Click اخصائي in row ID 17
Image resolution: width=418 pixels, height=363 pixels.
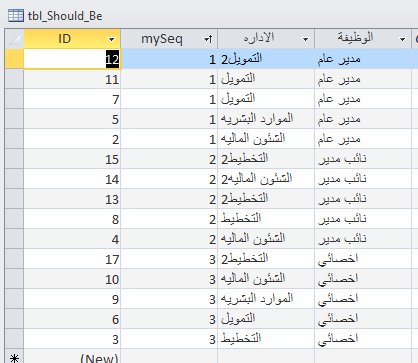338,260
